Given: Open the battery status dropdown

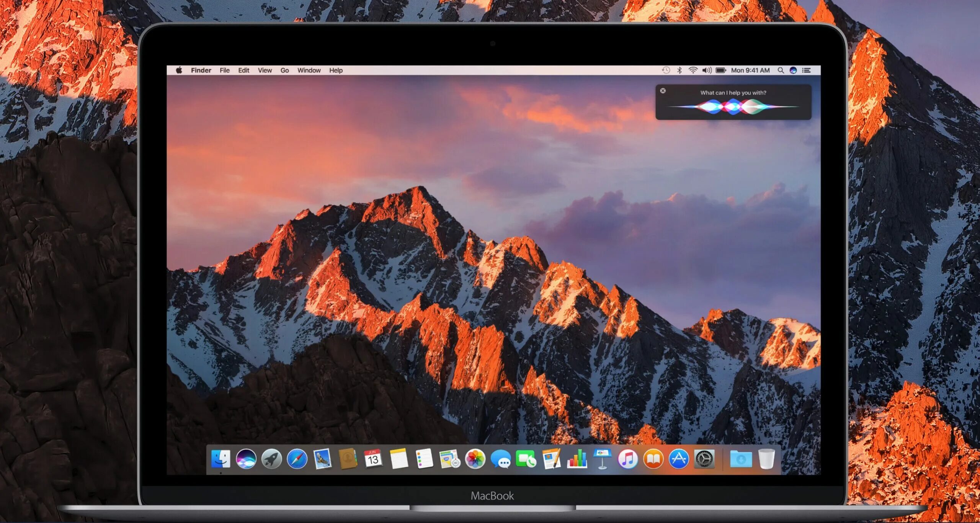Looking at the screenshot, I should coord(720,70).
